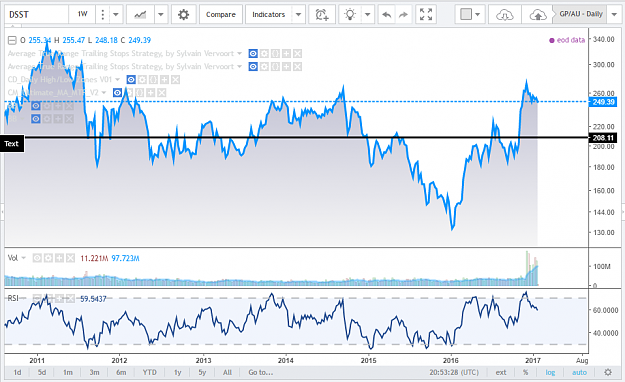Click the 1W interval button
Viewport: 625px width, 382px height.
pos(83,15)
